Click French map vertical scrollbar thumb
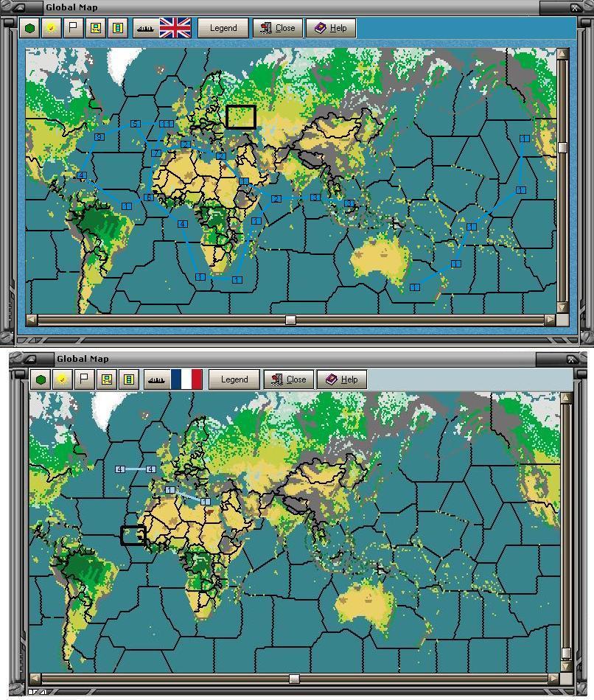Image resolution: width=594 pixels, height=700 pixels. pos(565,653)
